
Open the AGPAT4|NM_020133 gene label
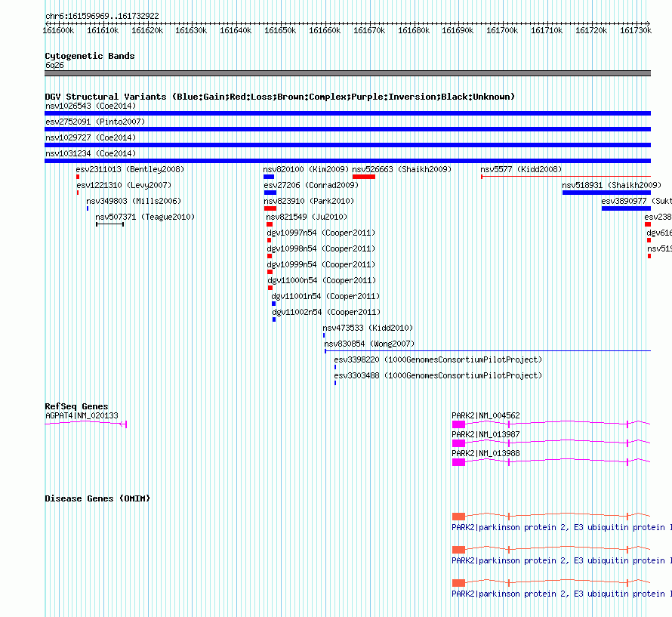82,415
